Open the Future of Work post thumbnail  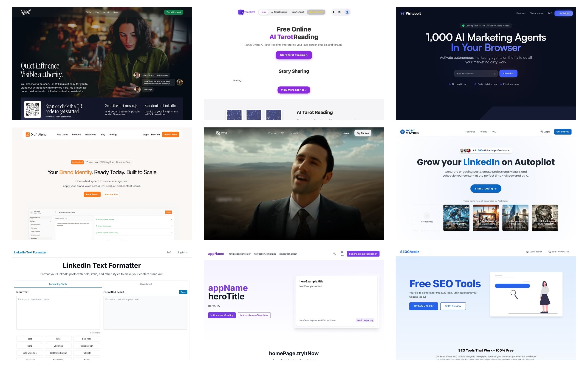pyautogui.click(x=486, y=218)
